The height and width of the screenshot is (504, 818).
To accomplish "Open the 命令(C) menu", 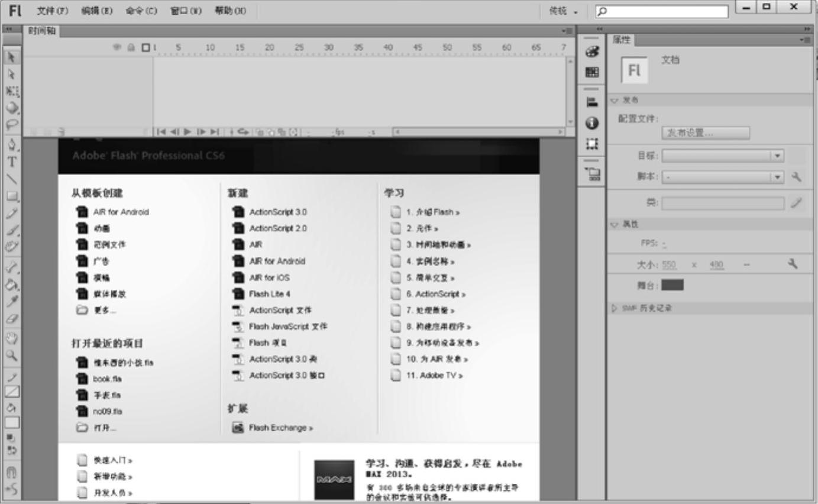I will pyautogui.click(x=140, y=10).
